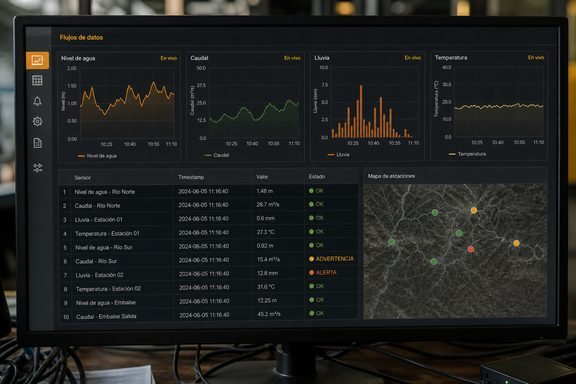
Task: Sort table by the Estado column header
Action: 317,176
